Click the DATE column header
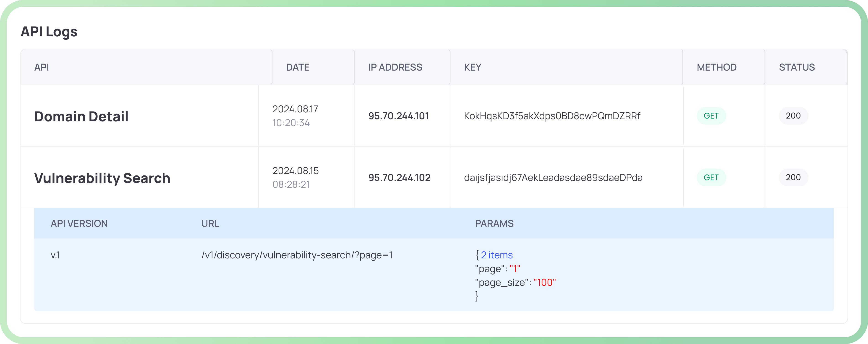The height and width of the screenshot is (344, 868). [297, 67]
